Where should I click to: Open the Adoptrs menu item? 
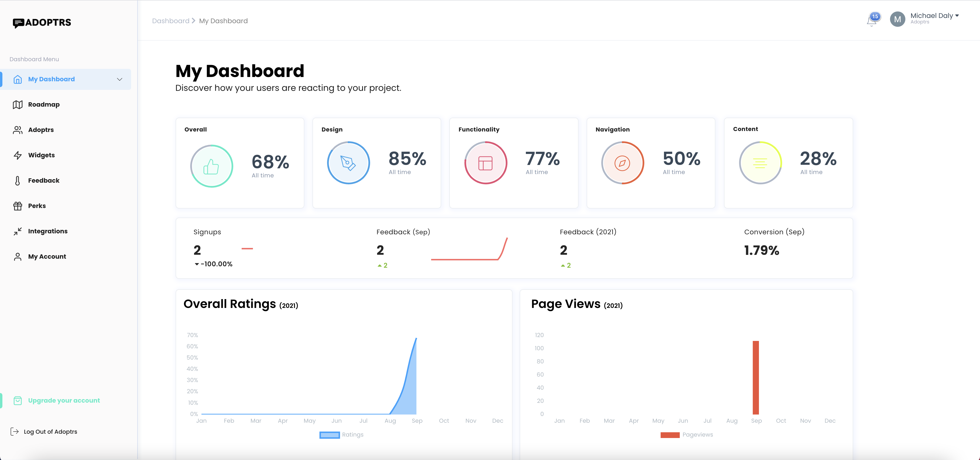41,130
